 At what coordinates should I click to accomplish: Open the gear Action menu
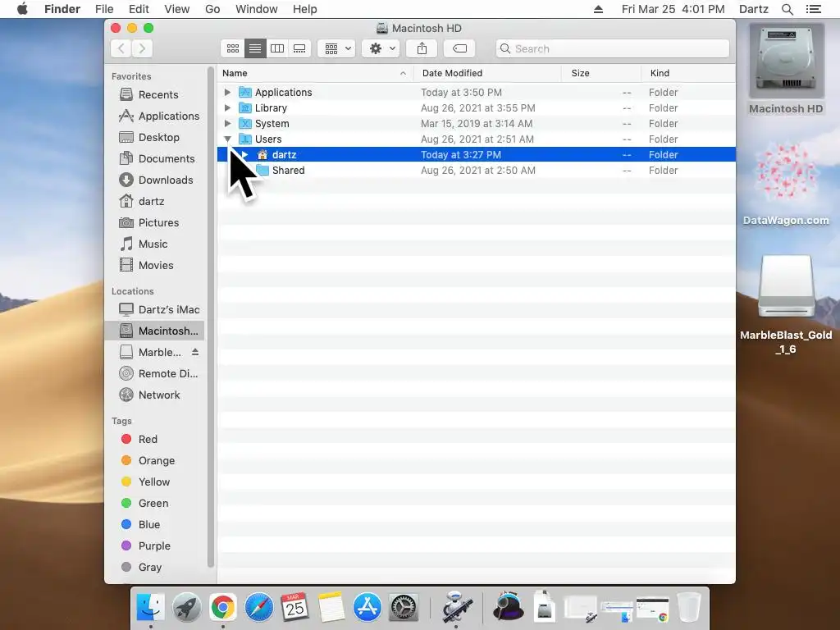coord(381,48)
